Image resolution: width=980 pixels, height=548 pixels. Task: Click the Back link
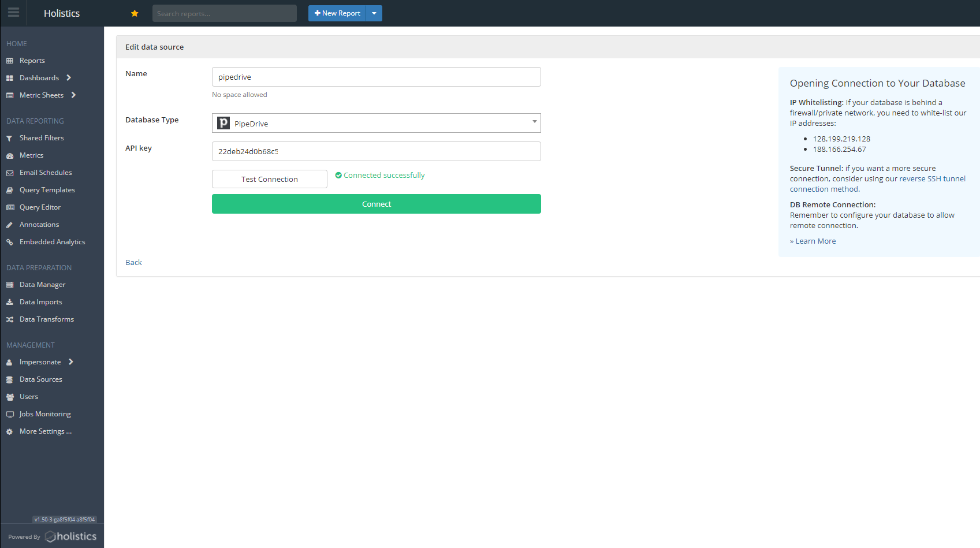[133, 262]
